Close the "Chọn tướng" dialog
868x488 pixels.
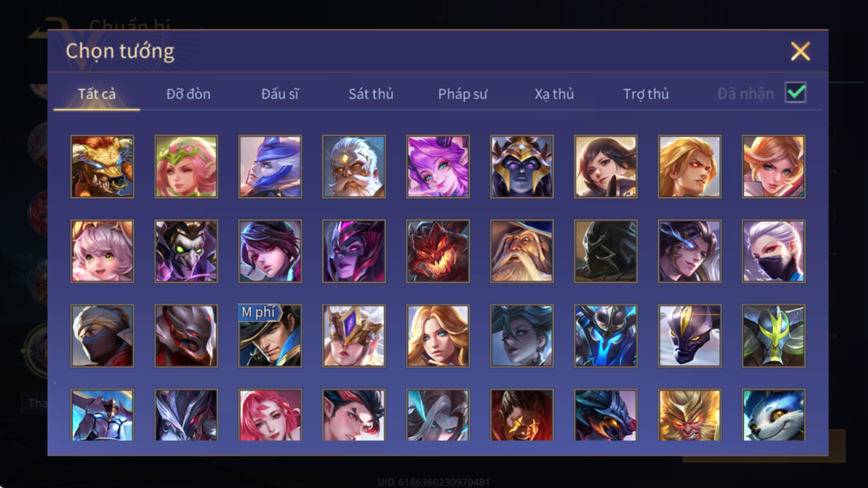pos(800,51)
